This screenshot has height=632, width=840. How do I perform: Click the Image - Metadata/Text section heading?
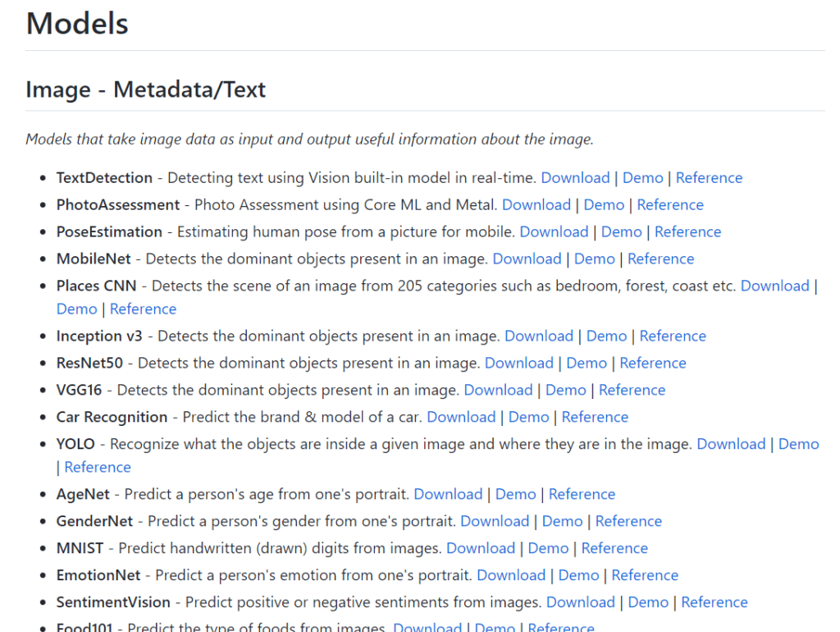pyautogui.click(x=146, y=89)
